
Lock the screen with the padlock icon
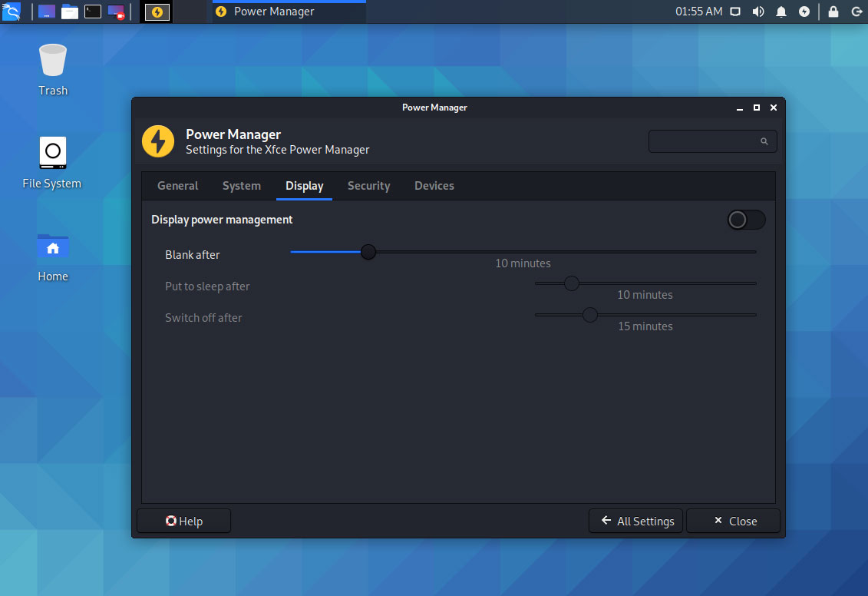pos(833,12)
